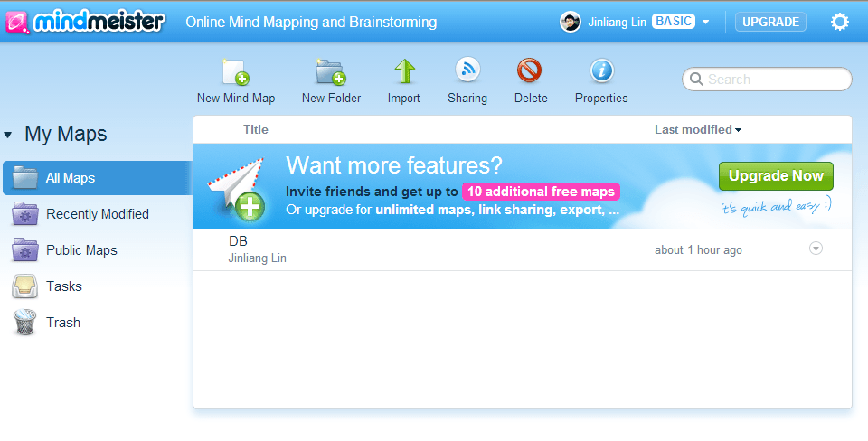Click the Search field
868x441 pixels.
[767, 80]
